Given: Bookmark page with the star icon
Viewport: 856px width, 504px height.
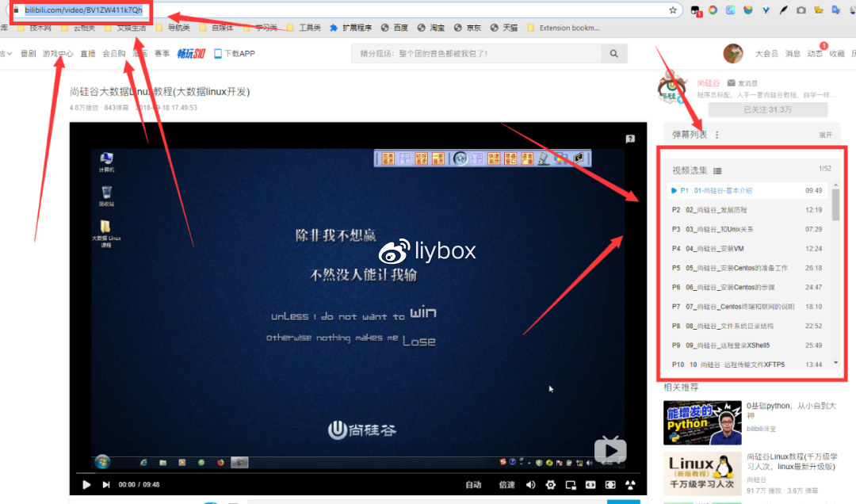Looking at the screenshot, I should pyautogui.click(x=672, y=10).
